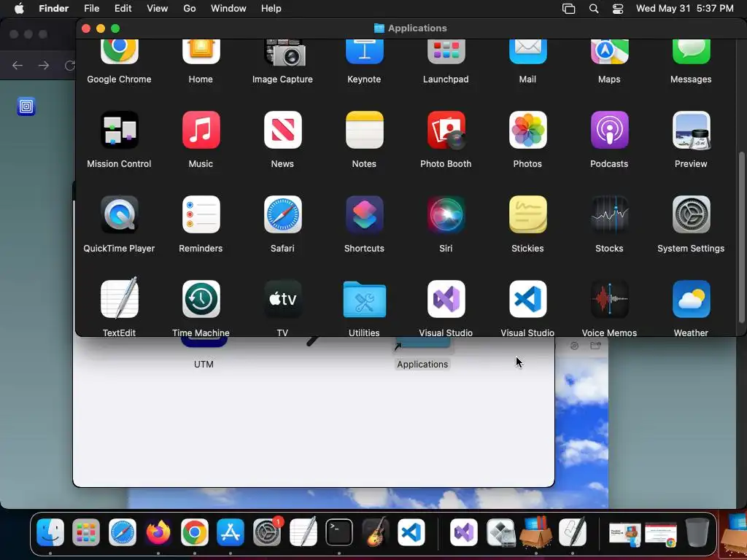Viewport: 747px width, 560px height.
Task: Click the screen mirroring menu bar icon
Action: pyautogui.click(x=569, y=9)
